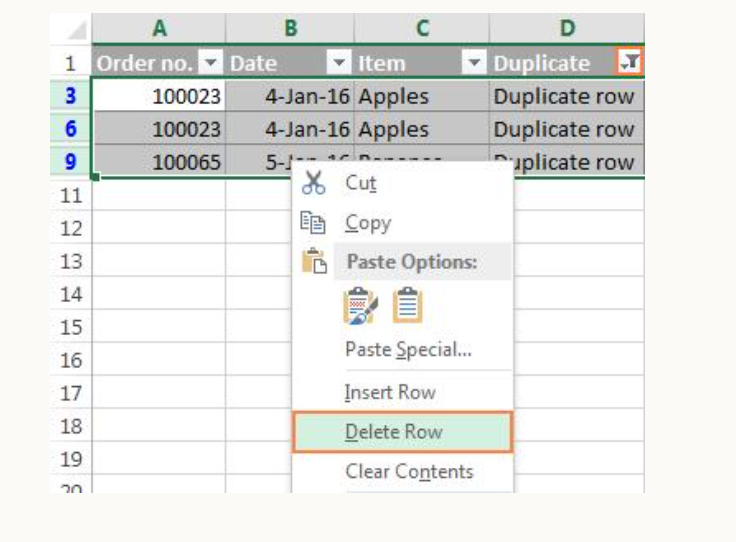Click cell containing 100023 in row 3
This screenshot has width=736, height=542.
[x=159, y=96]
